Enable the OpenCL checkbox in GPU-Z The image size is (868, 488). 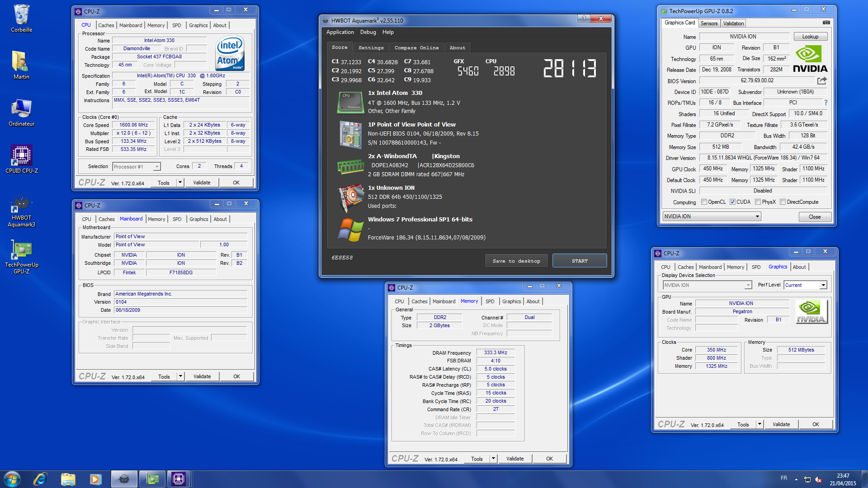tap(704, 202)
